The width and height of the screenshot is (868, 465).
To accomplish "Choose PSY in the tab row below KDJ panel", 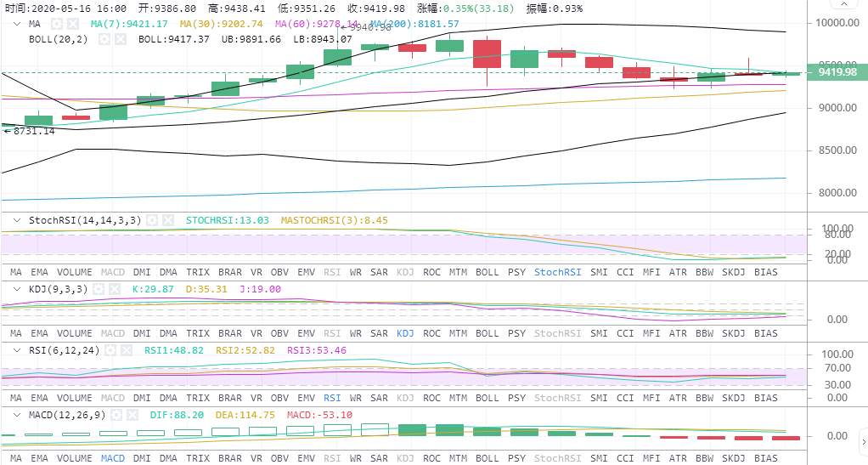I will click(516, 333).
